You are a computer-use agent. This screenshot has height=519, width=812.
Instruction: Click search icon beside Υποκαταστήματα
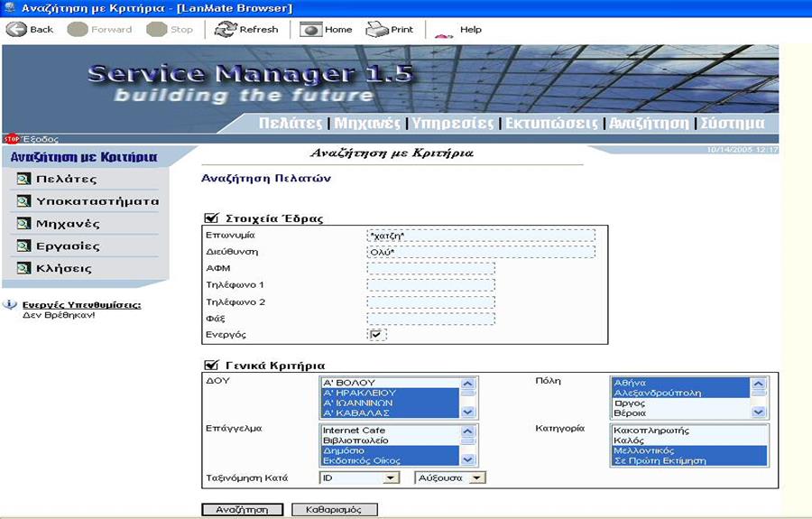click(x=23, y=201)
